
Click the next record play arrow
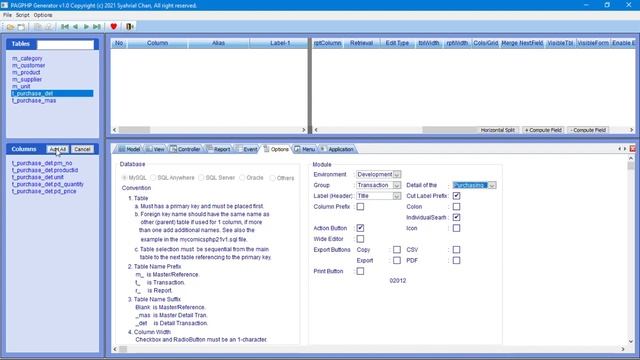tap(86, 27)
